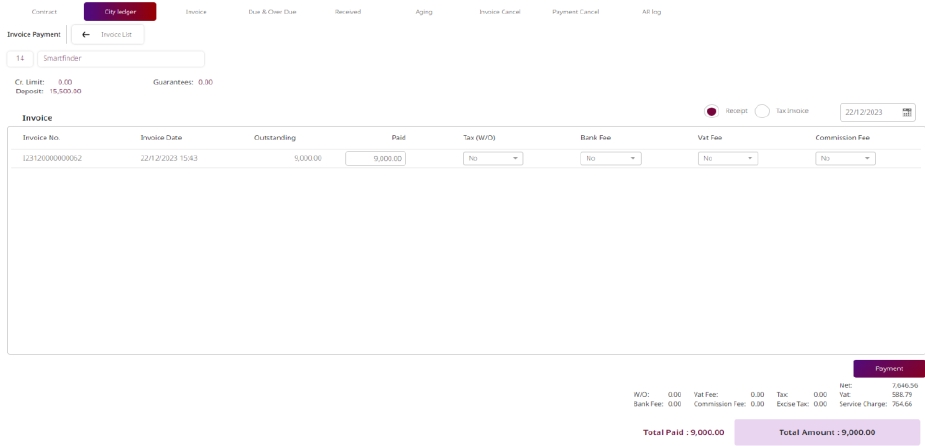
Task: Switch to the Aging tab
Action: point(424,12)
